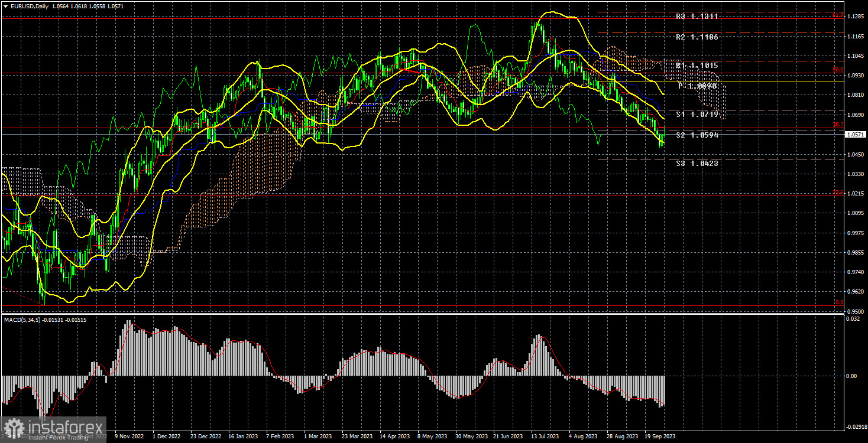Click the 38.2 Fibonacci level label
Viewport: 868px width, 443px height.
click(x=838, y=125)
